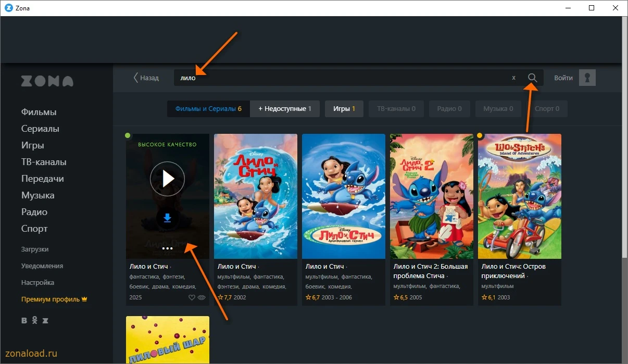Viewport: 628px width, 364px height.
Task: Open the Войти login link
Action: [x=563, y=78]
